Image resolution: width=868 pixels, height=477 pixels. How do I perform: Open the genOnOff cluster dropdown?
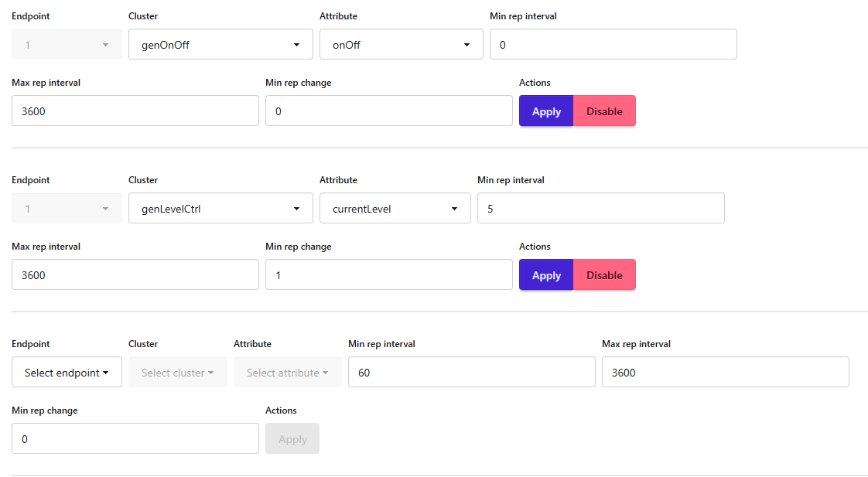click(220, 45)
